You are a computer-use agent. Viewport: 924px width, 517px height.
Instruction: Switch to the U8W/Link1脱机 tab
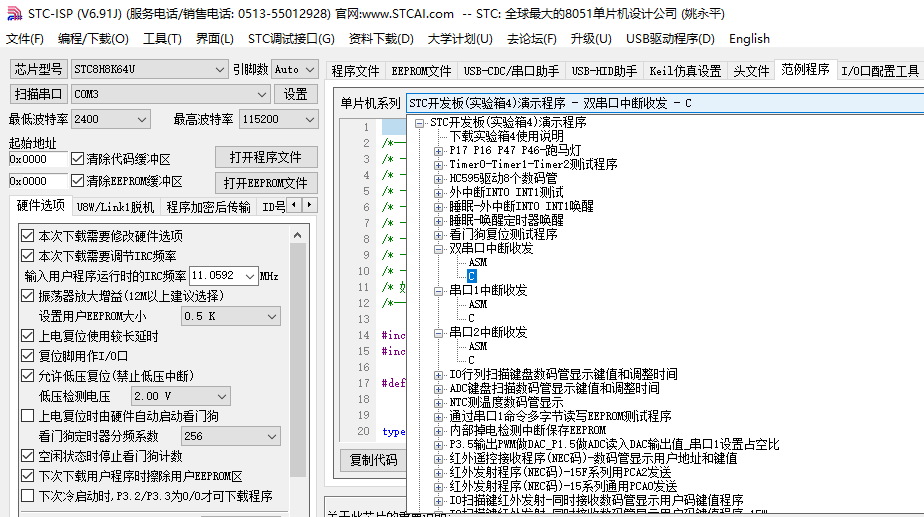116,207
